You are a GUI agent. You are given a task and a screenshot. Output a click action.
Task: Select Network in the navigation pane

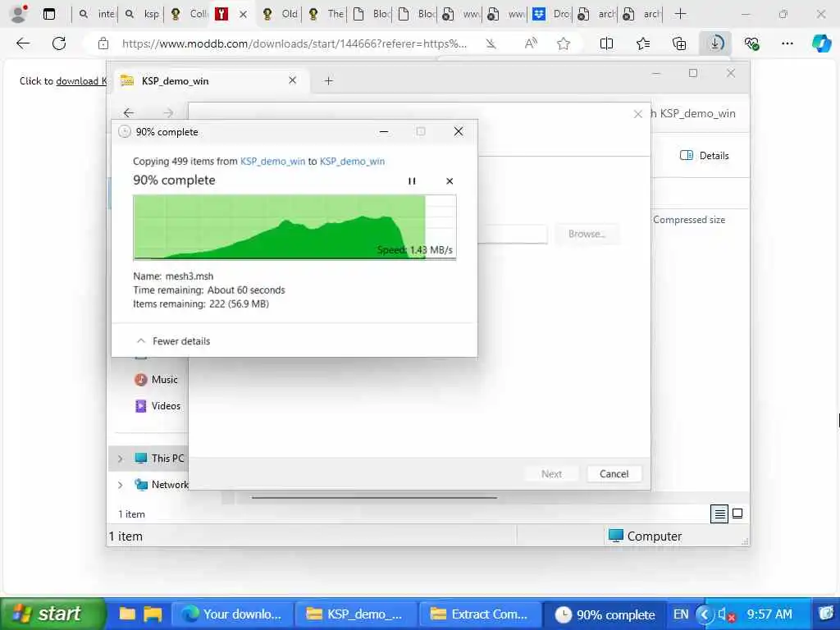(162, 484)
